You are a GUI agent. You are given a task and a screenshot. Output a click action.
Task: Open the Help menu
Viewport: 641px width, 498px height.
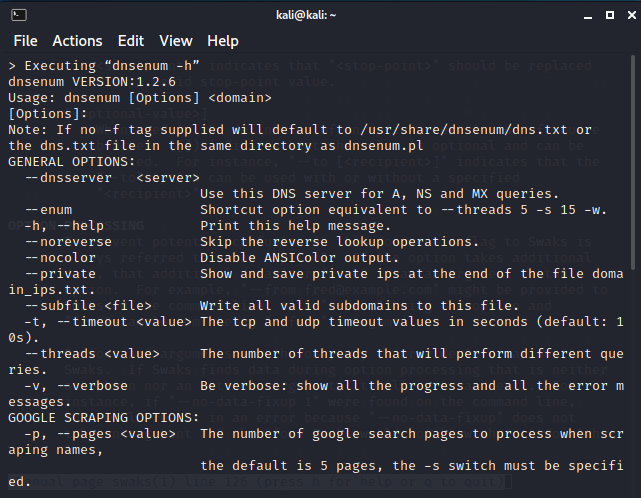[x=222, y=41]
